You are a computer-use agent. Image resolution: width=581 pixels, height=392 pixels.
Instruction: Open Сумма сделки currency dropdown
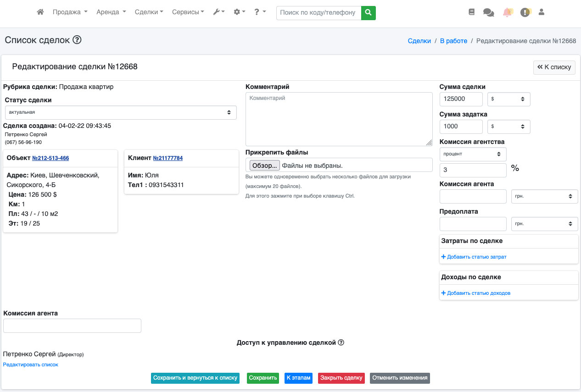pyautogui.click(x=508, y=99)
